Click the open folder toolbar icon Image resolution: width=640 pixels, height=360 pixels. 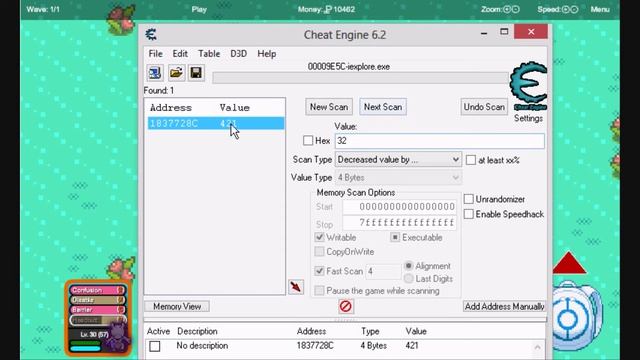pyautogui.click(x=176, y=73)
